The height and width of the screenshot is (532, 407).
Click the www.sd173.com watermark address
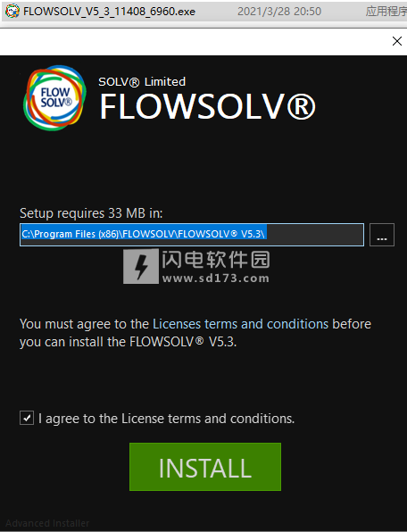[216, 278]
